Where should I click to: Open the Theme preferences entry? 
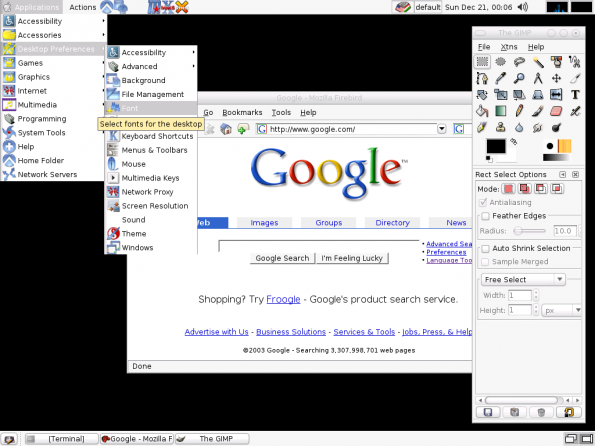point(151,233)
